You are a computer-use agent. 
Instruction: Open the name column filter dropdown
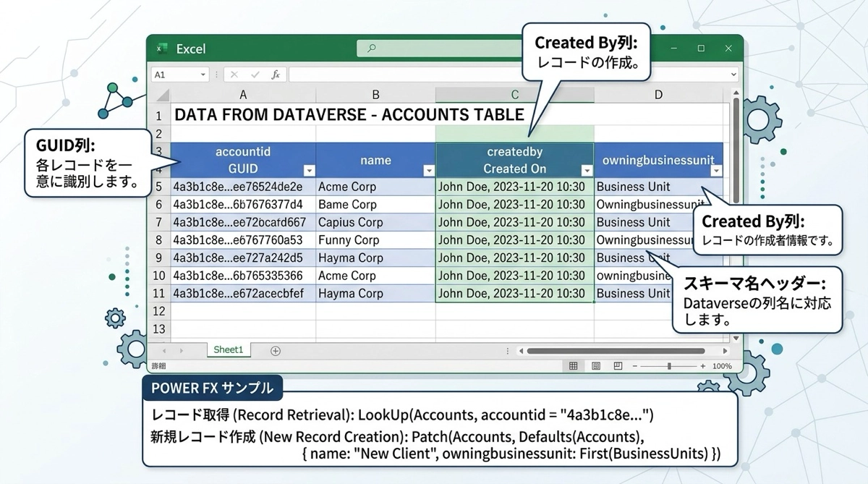[428, 171]
